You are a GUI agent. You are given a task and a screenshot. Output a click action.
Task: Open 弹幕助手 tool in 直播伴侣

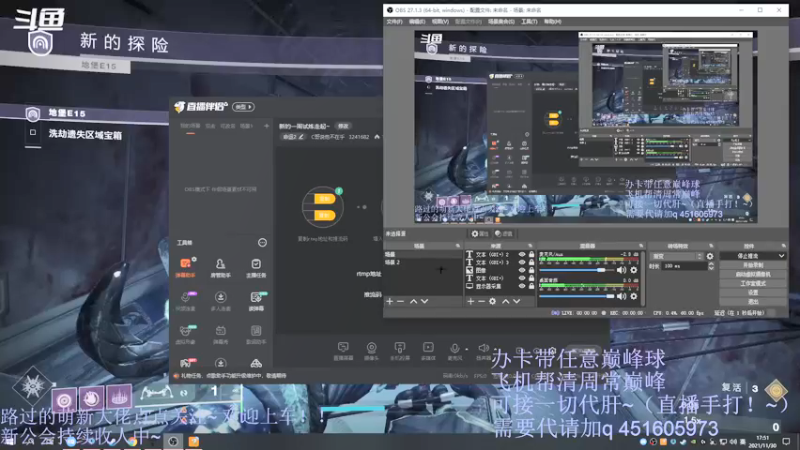[185, 267]
